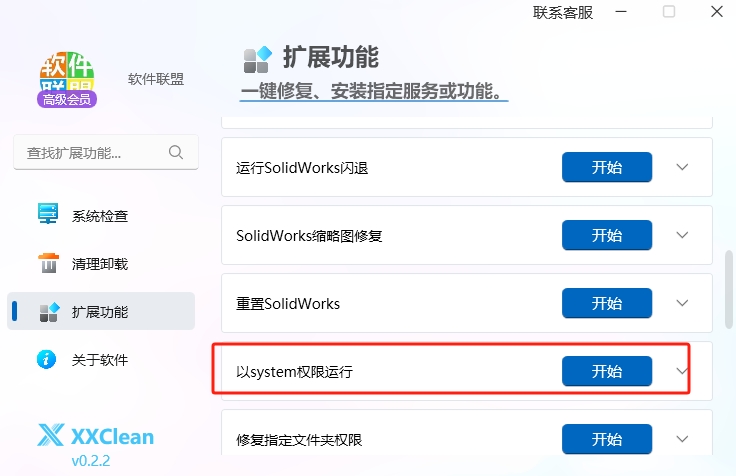Expand the SolidWorks crash fix row
Image resolution: width=736 pixels, height=476 pixels.
click(x=683, y=167)
